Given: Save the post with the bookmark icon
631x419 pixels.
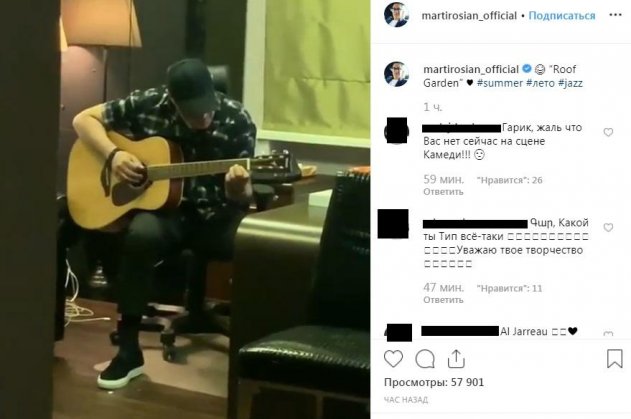Looking at the screenshot, I should pyautogui.click(x=615, y=358).
